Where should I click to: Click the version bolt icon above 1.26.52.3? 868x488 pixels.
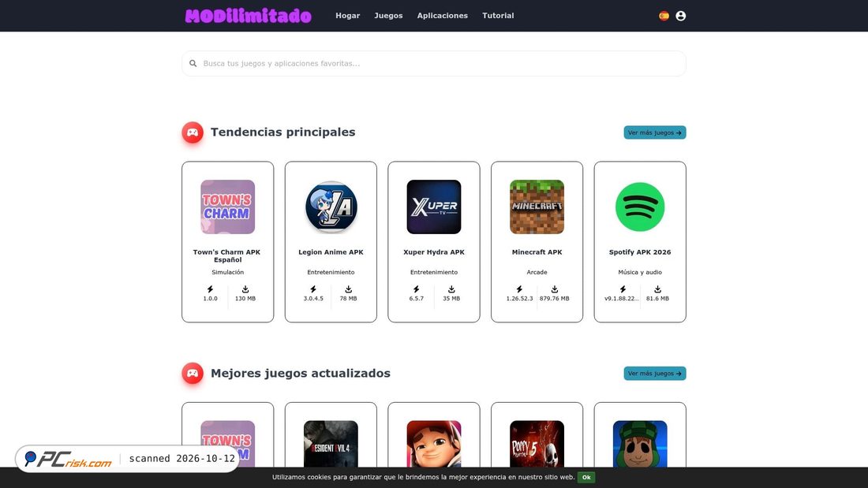pyautogui.click(x=519, y=289)
